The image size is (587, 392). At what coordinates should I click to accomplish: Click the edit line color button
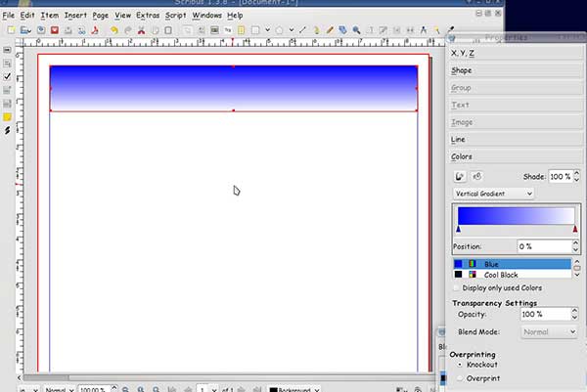coord(460,177)
